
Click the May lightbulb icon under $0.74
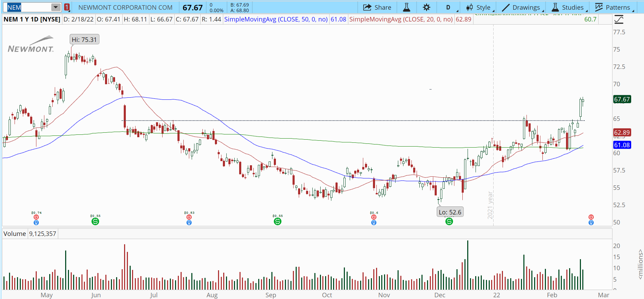pyautogui.click(x=36, y=222)
